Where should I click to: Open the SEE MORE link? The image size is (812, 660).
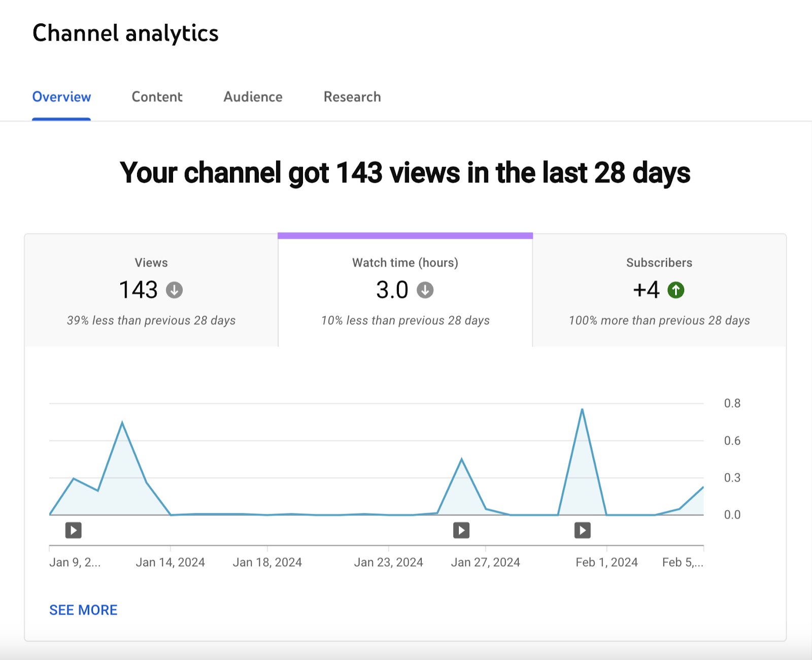click(x=83, y=610)
